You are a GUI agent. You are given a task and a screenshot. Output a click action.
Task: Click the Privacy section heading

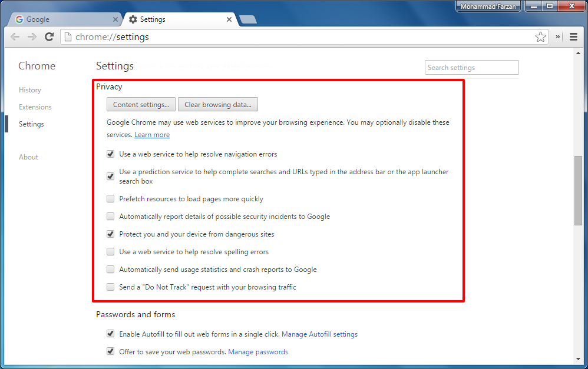[x=109, y=87]
